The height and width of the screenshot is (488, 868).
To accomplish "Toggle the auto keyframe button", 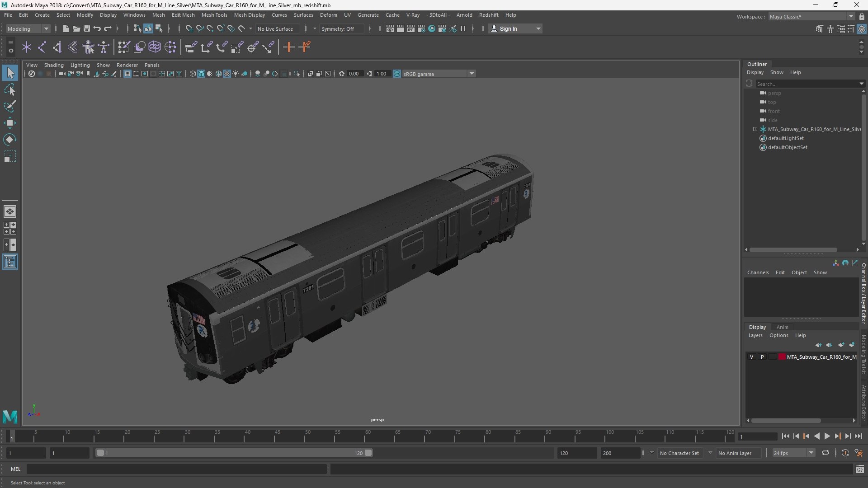I will click(x=845, y=453).
